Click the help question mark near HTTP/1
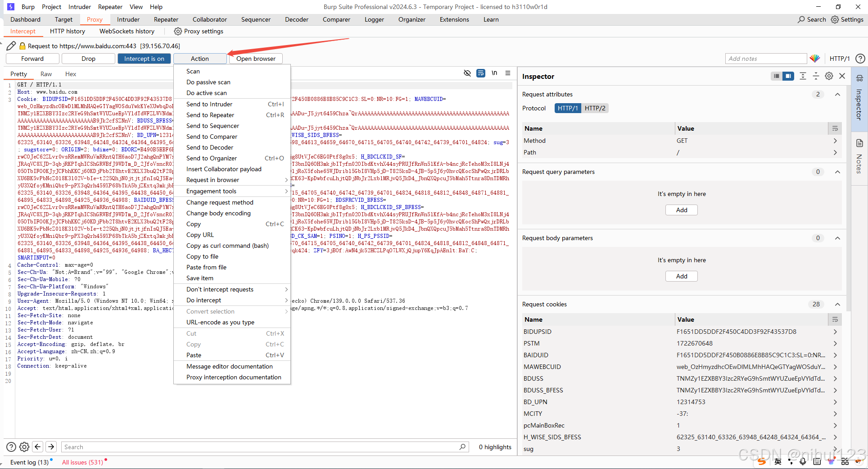 click(860, 59)
